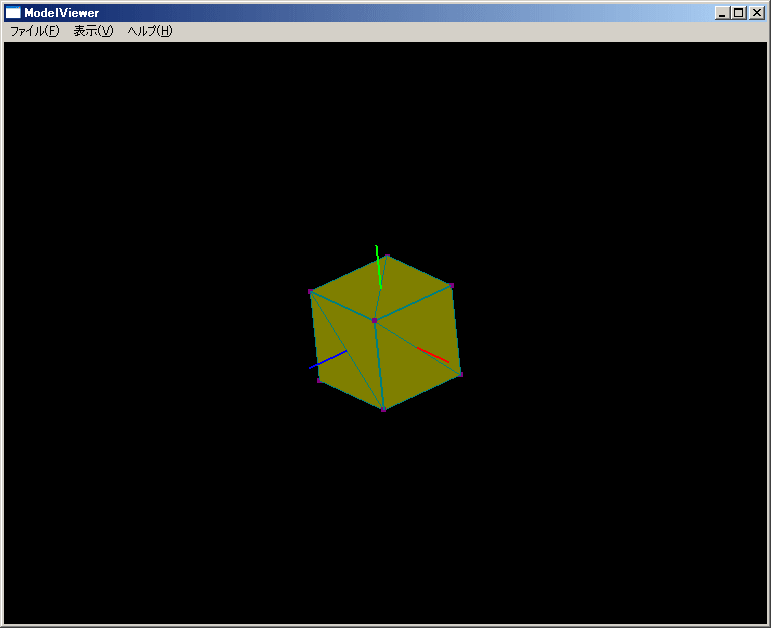The height and width of the screenshot is (628, 771).
Task: Open the ヘルプ(H) menu
Action: (x=149, y=31)
